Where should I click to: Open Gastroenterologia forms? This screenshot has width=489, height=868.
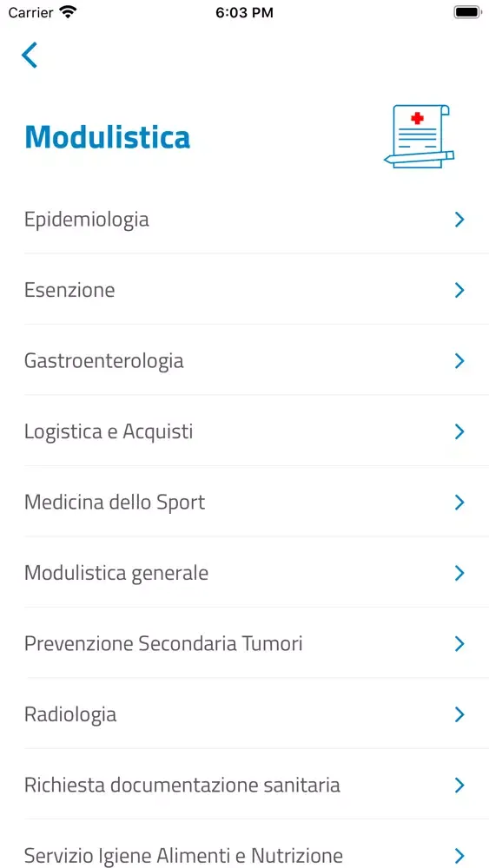[x=256, y=360]
